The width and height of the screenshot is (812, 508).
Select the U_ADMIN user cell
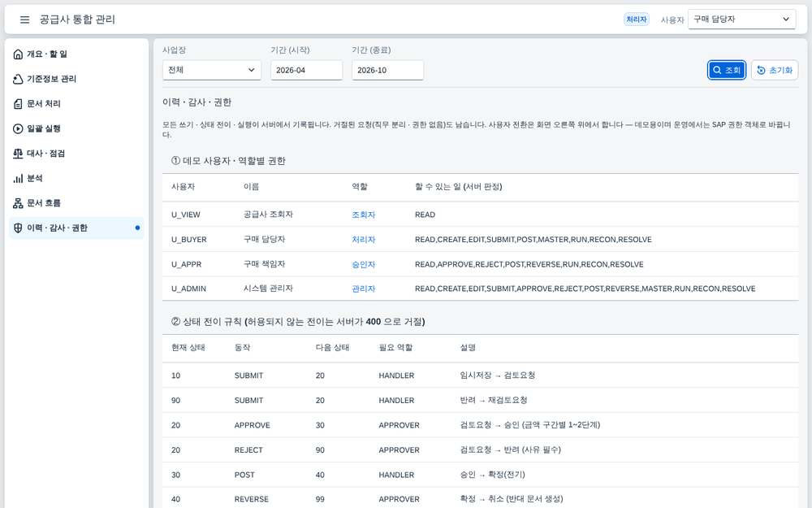click(x=188, y=289)
